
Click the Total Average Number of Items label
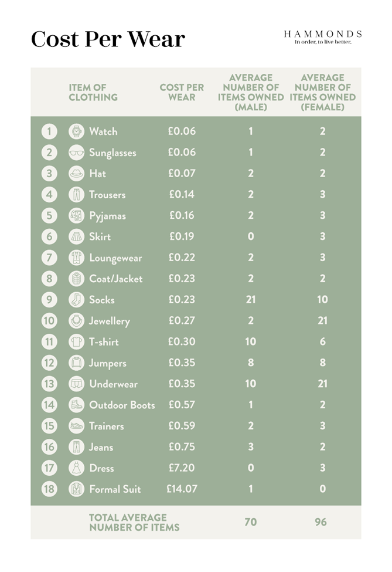(134, 522)
